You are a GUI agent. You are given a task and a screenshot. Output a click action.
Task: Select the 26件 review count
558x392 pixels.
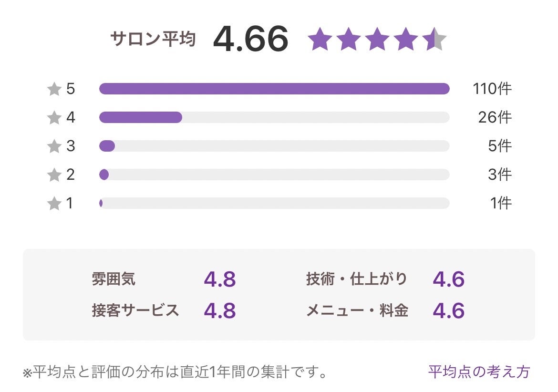pyautogui.click(x=495, y=117)
